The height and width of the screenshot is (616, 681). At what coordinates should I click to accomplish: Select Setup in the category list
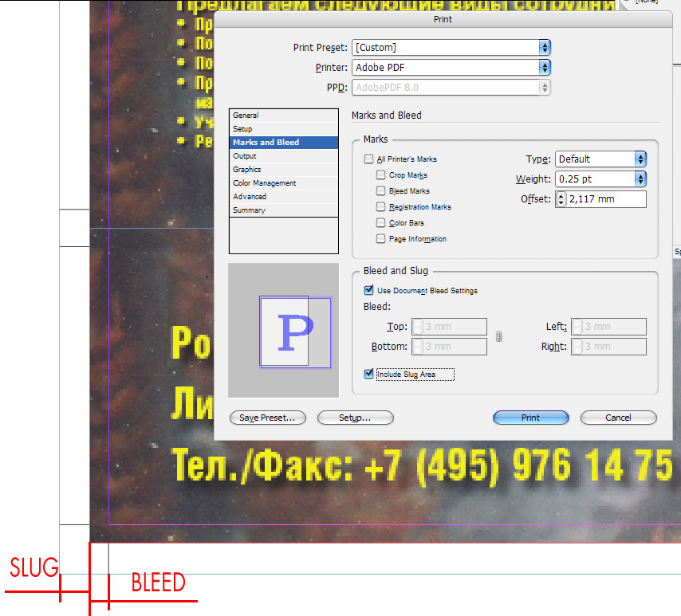pyautogui.click(x=284, y=129)
